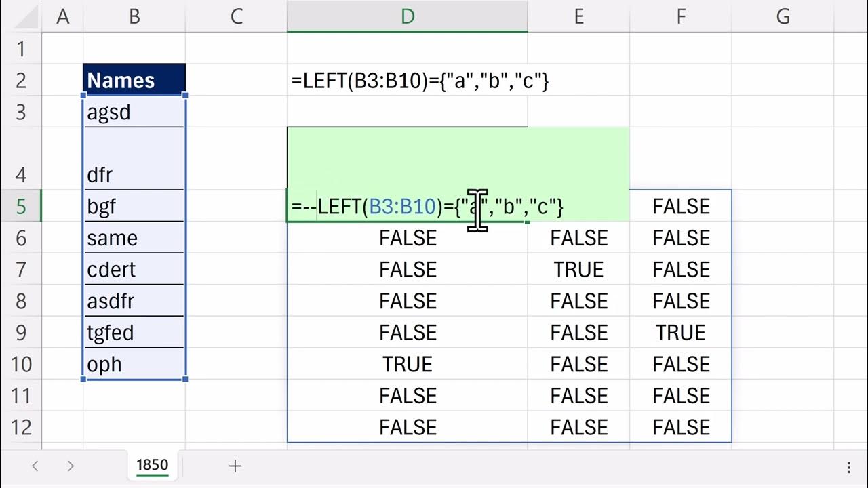Select the TRUE cell in column E
Screen dimensions: 868x488
pos(578,270)
